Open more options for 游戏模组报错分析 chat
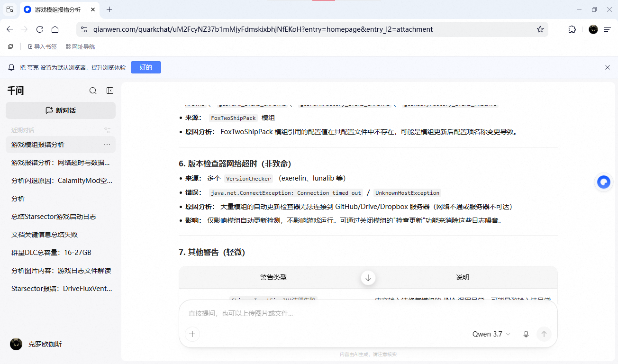 [107, 145]
